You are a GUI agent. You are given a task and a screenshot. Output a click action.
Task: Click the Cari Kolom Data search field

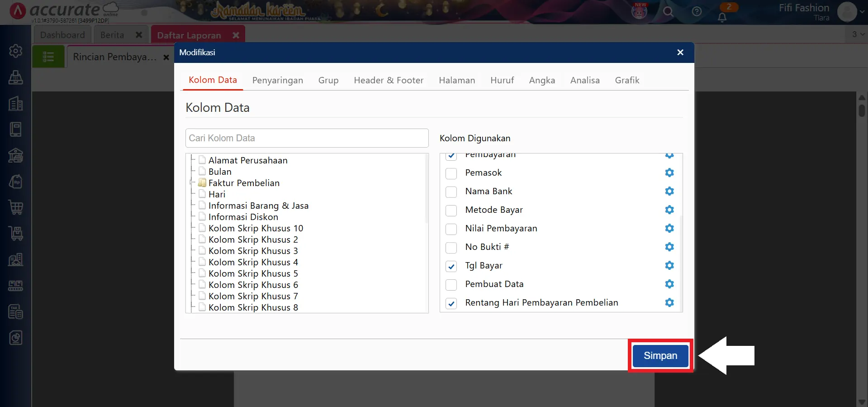(307, 138)
